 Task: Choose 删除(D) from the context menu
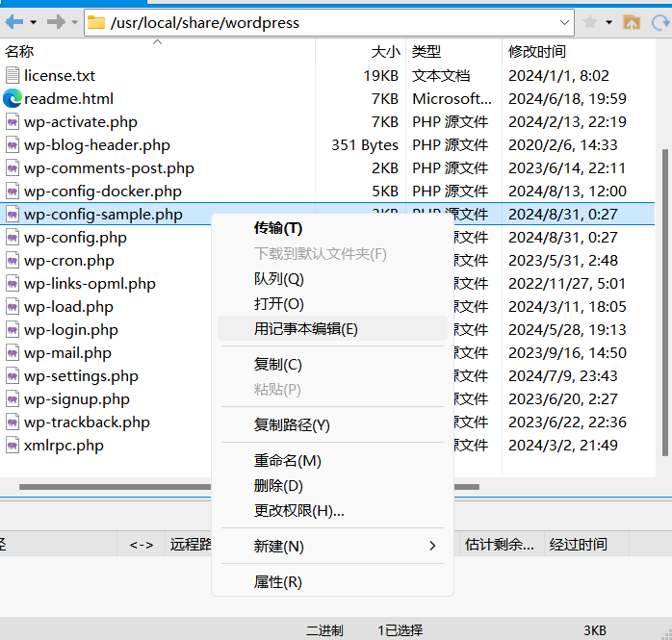332,486
